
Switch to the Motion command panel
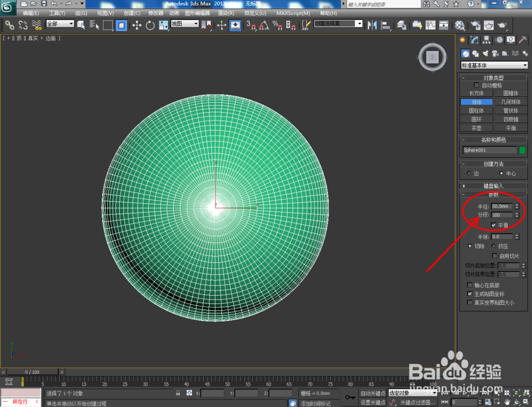click(499, 40)
